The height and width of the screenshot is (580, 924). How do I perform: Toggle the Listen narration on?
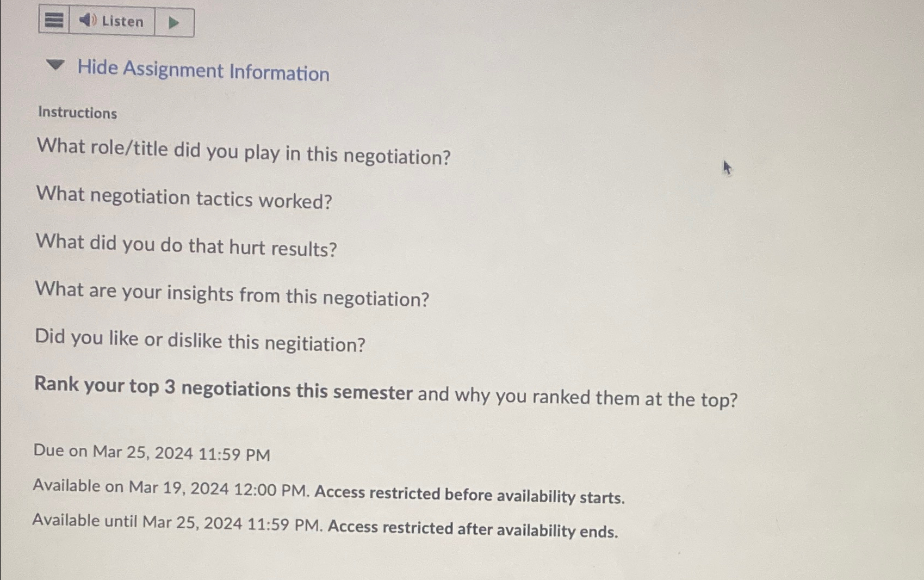pos(111,22)
